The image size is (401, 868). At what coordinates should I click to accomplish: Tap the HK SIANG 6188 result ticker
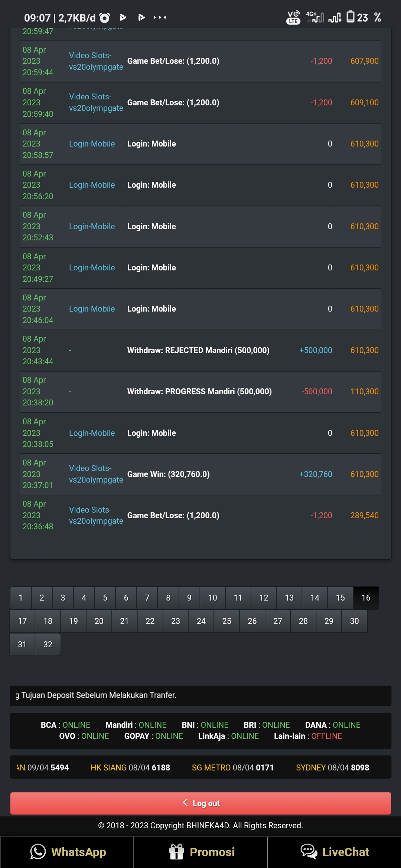point(130,767)
